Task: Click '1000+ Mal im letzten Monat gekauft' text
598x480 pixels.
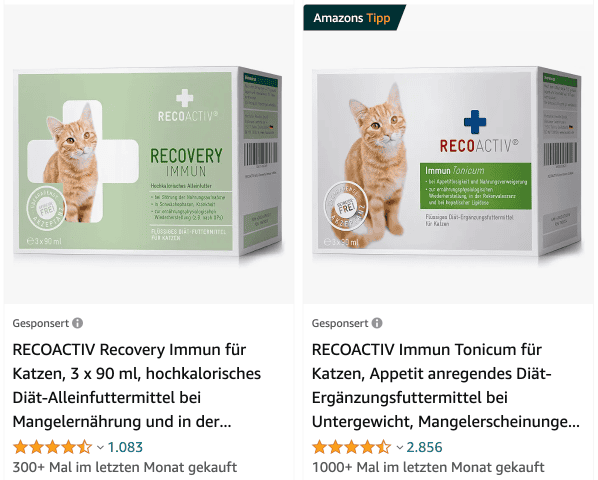Action: [x=428, y=467]
